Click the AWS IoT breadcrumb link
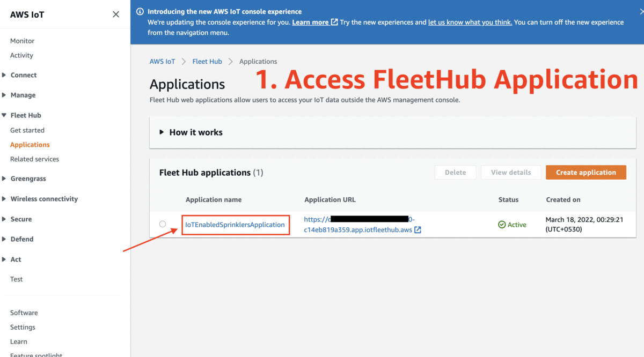The height and width of the screenshot is (357, 644). pyautogui.click(x=162, y=62)
